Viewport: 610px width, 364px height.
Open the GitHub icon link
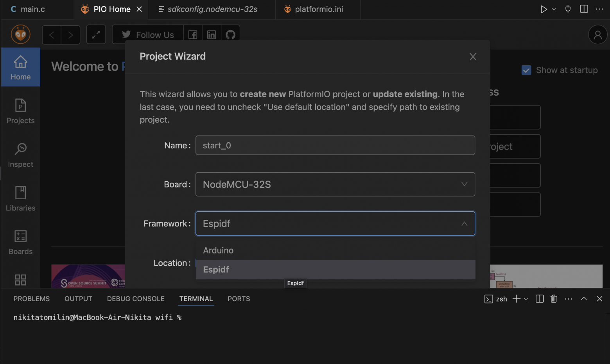(230, 35)
